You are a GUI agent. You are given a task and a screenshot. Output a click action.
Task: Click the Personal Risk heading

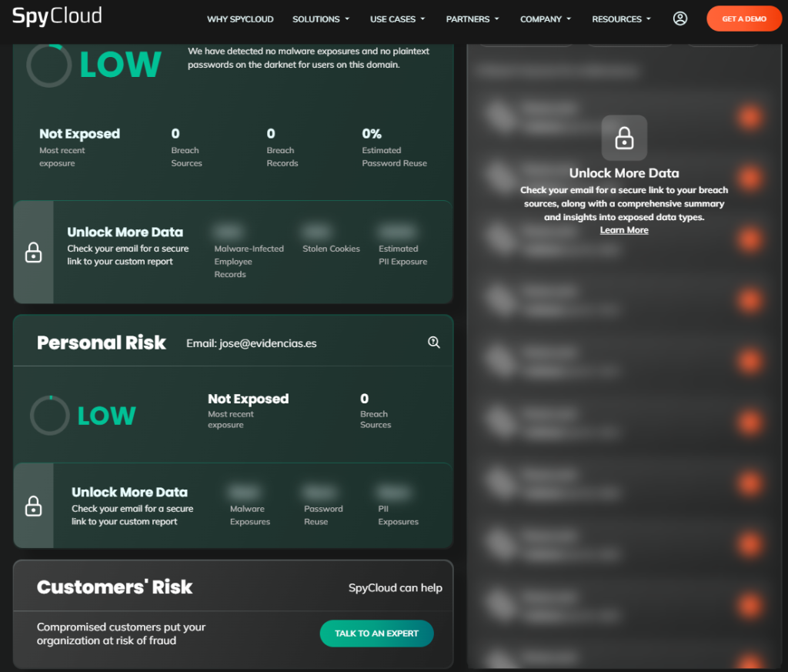[102, 343]
